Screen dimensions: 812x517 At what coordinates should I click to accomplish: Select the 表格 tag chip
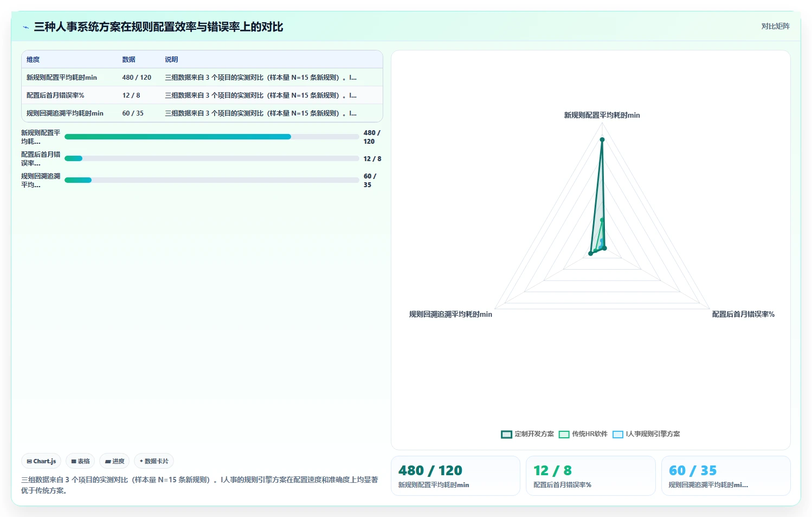(80, 461)
